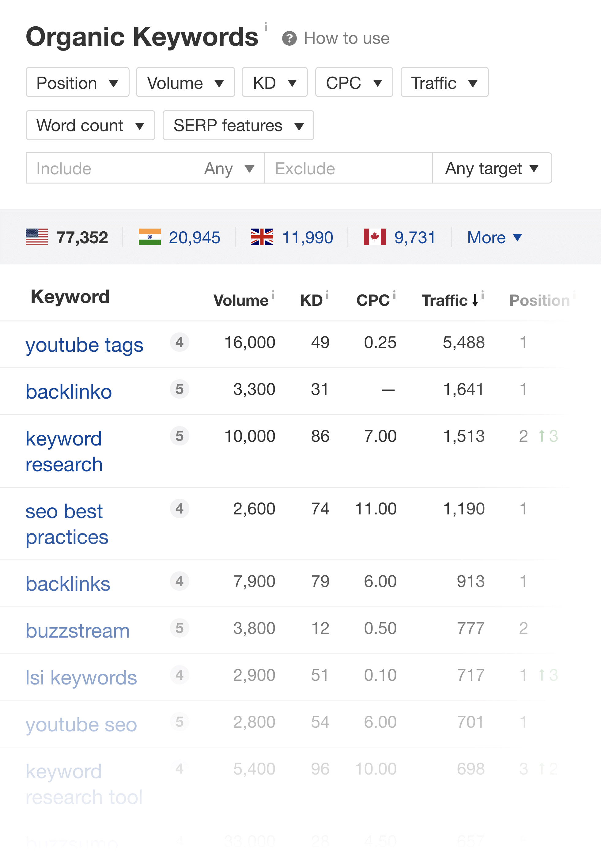Click SERP features badge for backlinko

point(180,389)
